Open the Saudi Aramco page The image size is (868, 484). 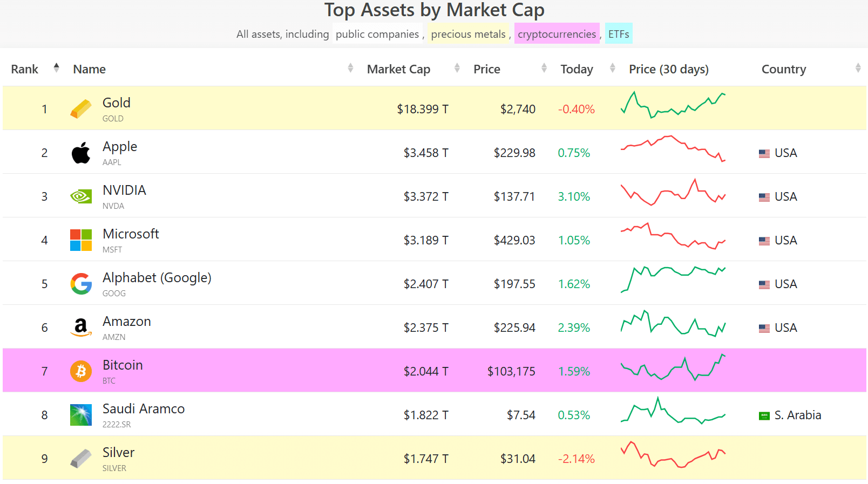coord(144,408)
